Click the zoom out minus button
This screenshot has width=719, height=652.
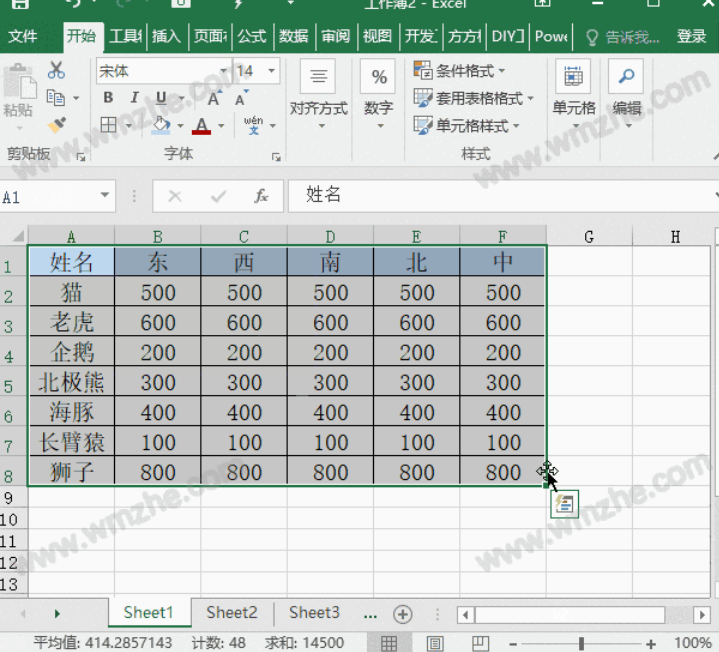[x=513, y=644]
